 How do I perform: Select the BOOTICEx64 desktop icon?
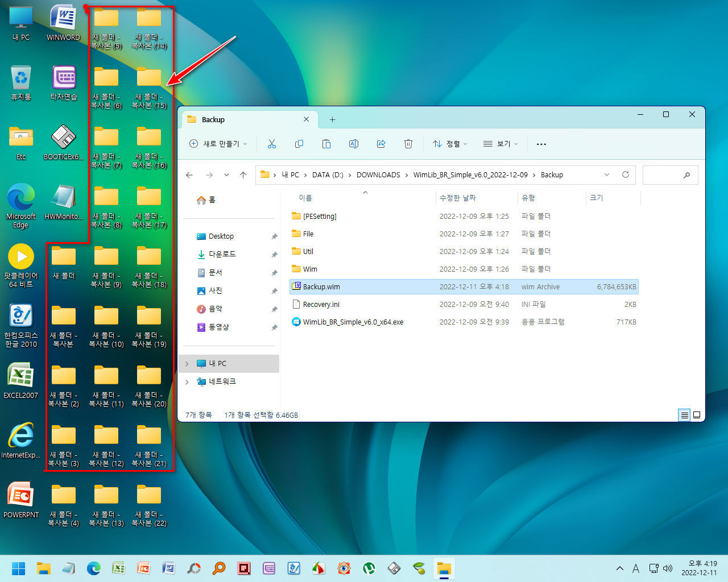pyautogui.click(x=63, y=143)
